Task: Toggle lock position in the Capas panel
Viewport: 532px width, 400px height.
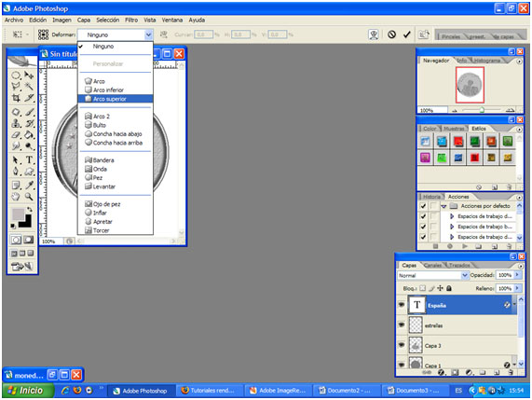Action: tap(440, 288)
